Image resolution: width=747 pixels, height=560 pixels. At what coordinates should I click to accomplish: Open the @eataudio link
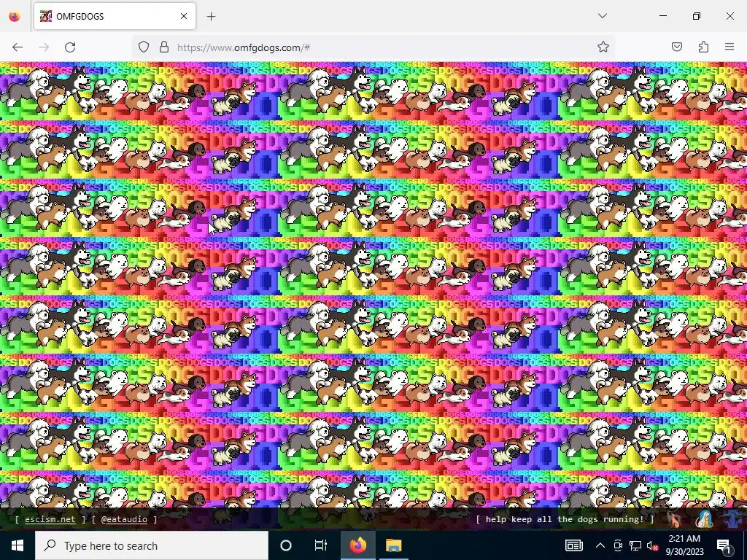coord(124,519)
